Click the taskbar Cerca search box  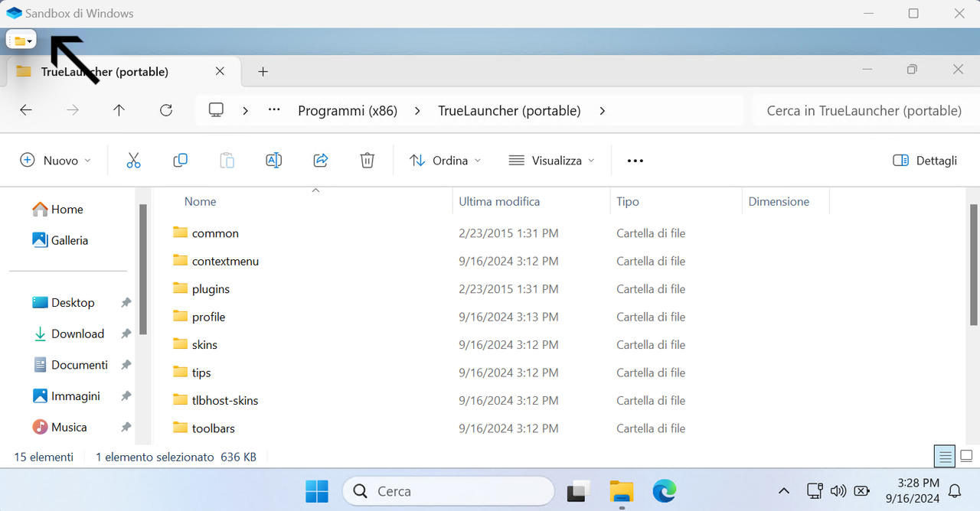(448, 491)
